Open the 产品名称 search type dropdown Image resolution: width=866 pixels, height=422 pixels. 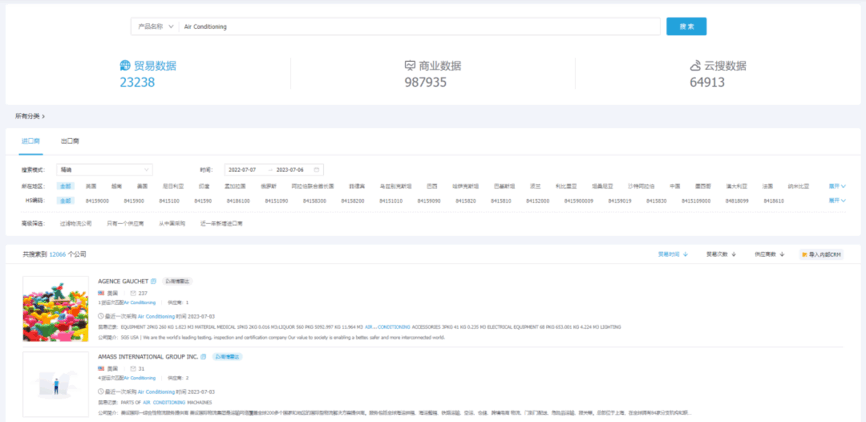point(153,26)
